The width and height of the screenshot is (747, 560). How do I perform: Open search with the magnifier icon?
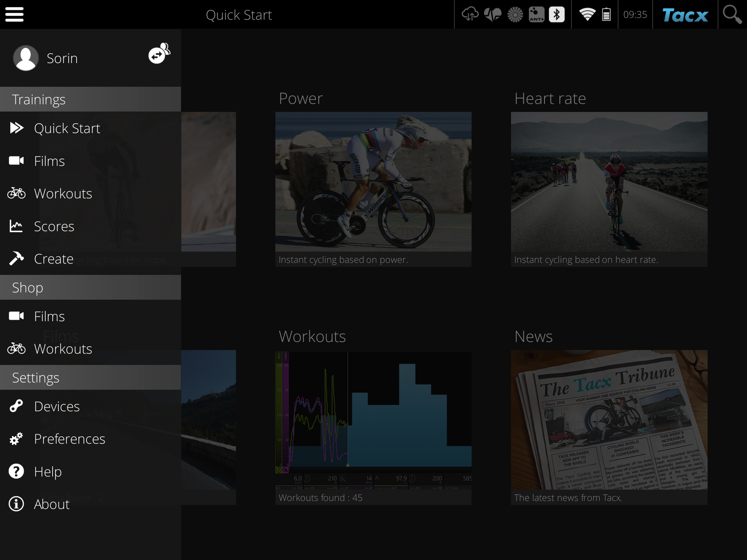pos(732,15)
